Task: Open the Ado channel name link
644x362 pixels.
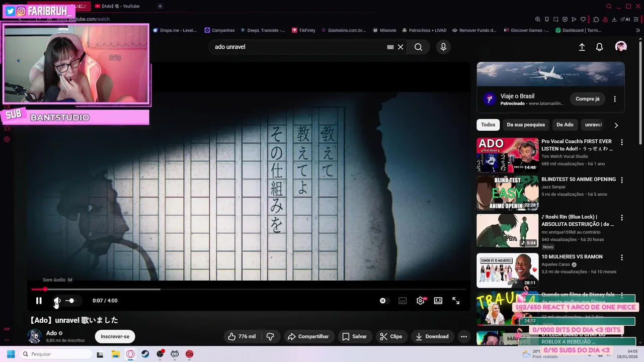Action: [51, 333]
